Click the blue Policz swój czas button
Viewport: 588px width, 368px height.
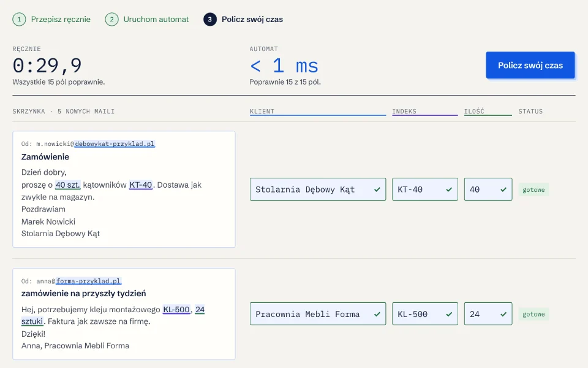coord(530,66)
